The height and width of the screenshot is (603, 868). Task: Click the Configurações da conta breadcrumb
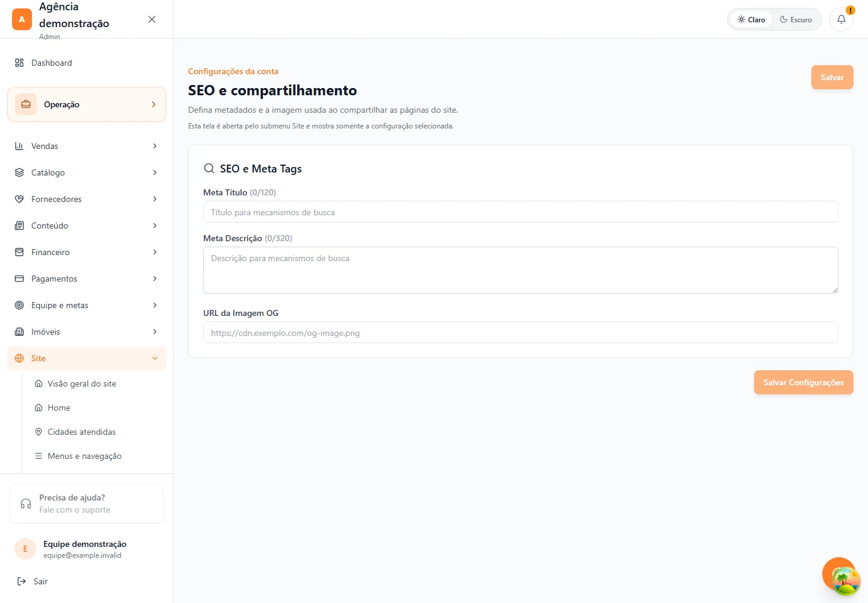pyautogui.click(x=233, y=71)
